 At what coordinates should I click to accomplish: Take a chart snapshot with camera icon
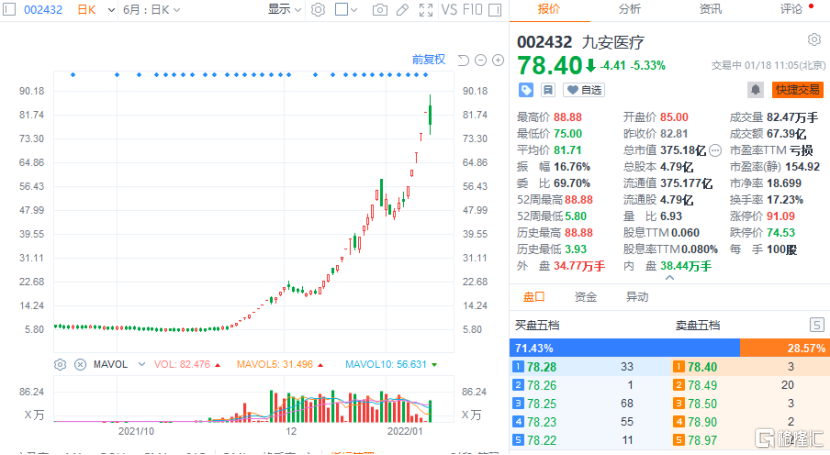pyautogui.click(x=380, y=10)
